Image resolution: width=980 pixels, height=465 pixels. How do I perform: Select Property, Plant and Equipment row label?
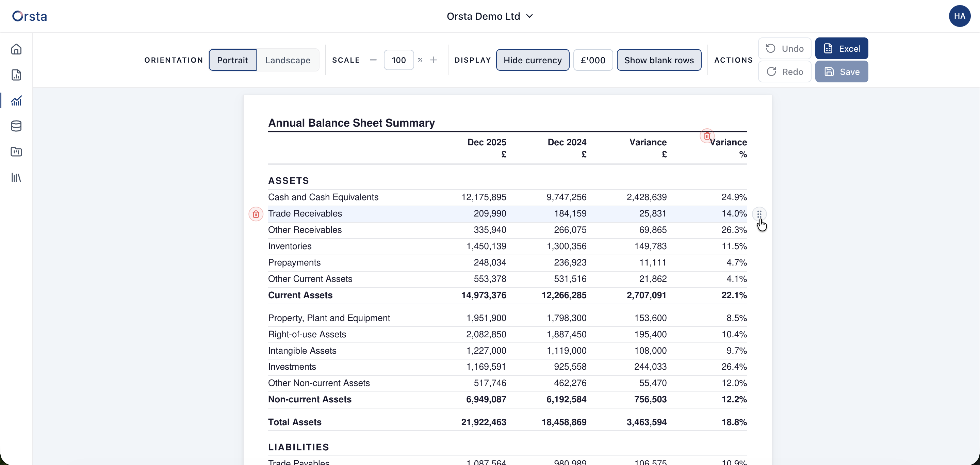(329, 318)
